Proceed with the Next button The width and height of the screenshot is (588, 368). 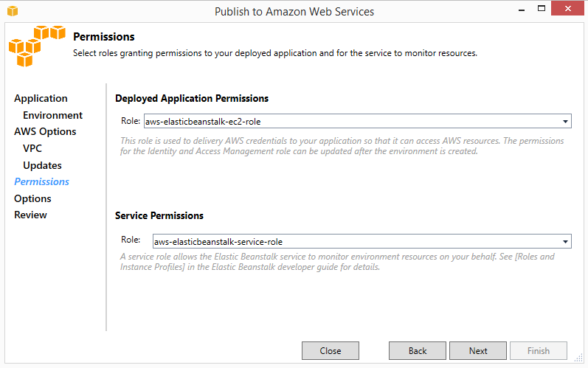(x=478, y=351)
